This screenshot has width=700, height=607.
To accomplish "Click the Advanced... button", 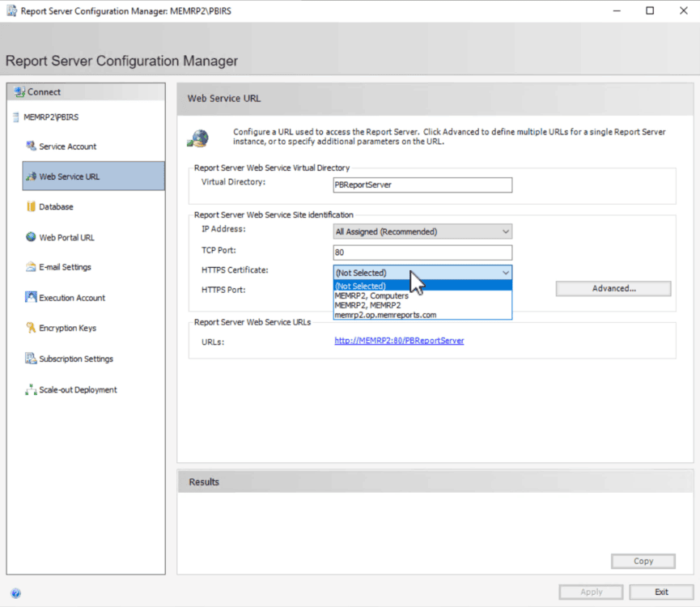I will pos(613,288).
